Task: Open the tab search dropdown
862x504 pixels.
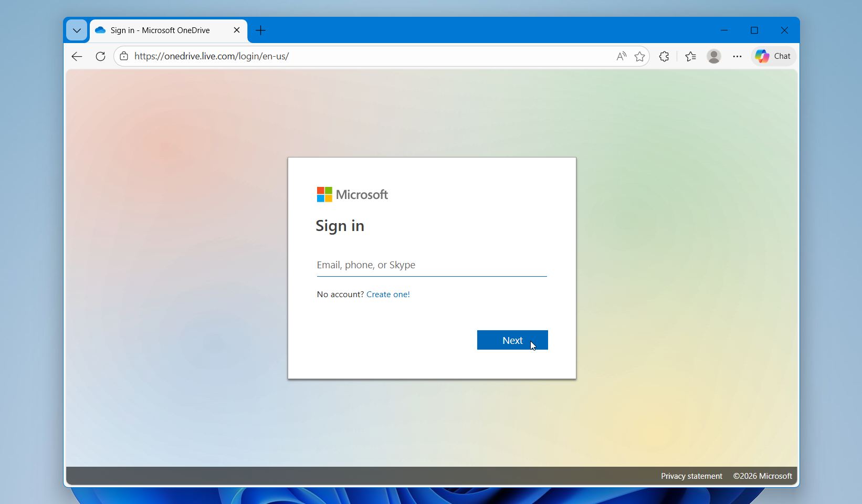Action: (76, 30)
